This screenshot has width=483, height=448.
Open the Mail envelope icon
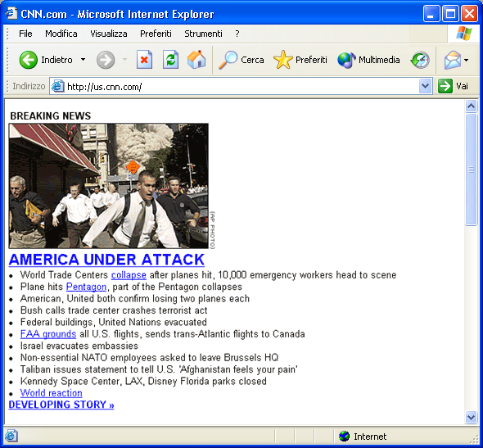pyautogui.click(x=453, y=60)
